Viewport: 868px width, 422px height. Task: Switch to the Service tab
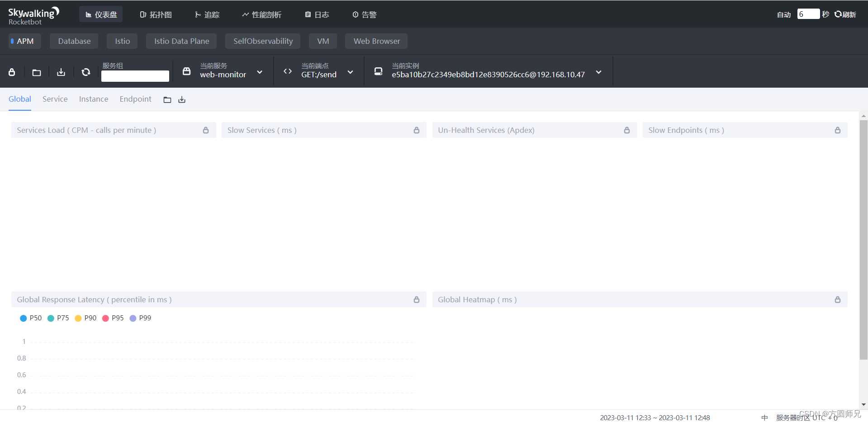[x=55, y=99]
